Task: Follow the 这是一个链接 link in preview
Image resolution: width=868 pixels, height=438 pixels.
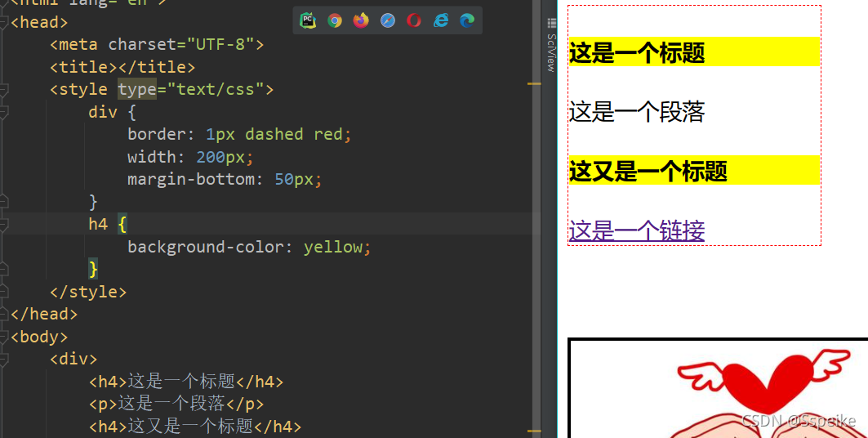Action: pyautogui.click(x=637, y=230)
